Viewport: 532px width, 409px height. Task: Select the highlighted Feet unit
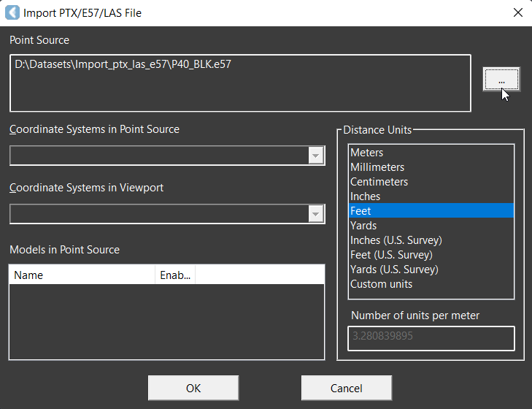(361, 211)
